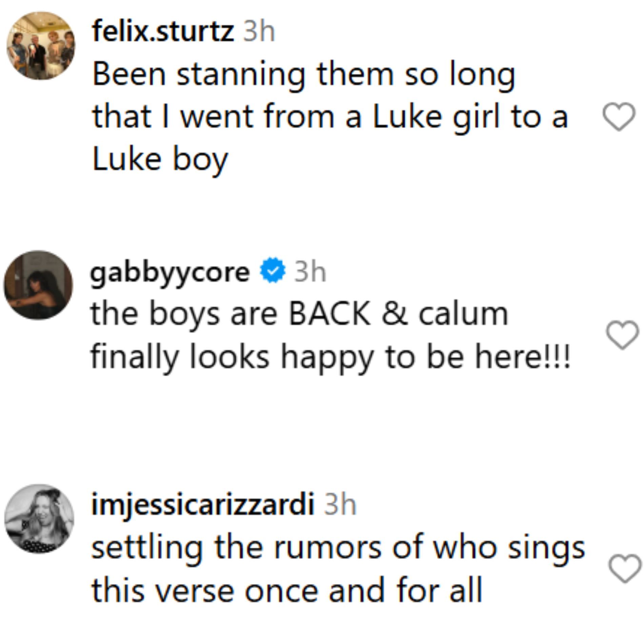Image resolution: width=644 pixels, height=644 pixels.
Task: Click the "Been stanning them so long" line
Action: (303, 75)
